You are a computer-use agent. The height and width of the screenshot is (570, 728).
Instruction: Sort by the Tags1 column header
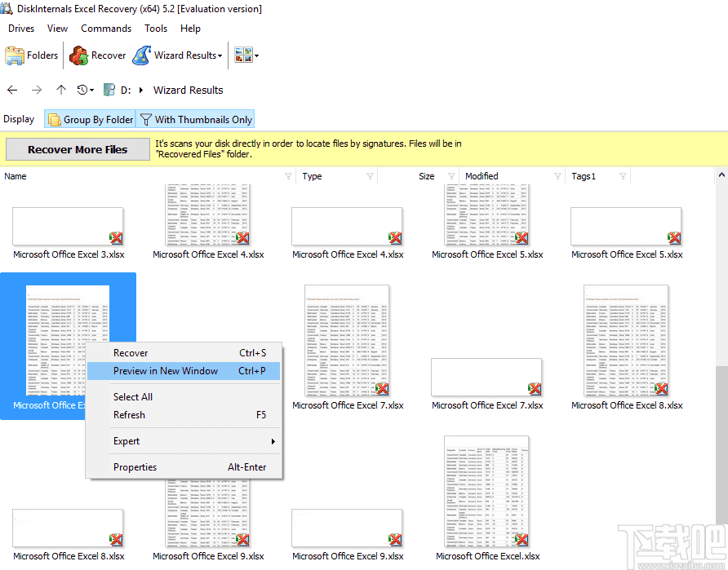coord(584,176)
